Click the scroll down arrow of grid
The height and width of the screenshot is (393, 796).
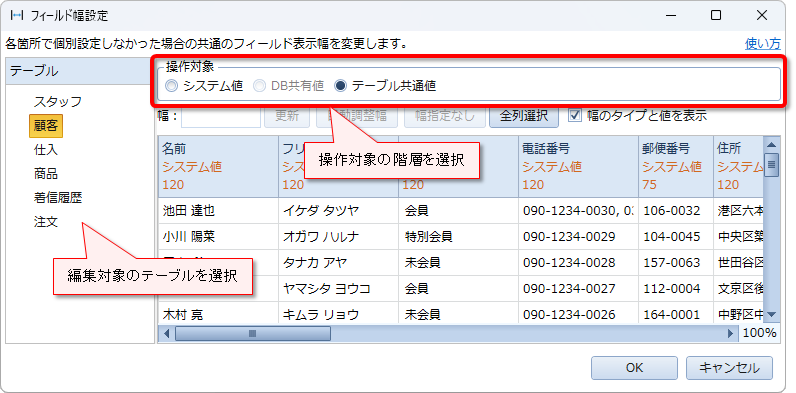772,315
